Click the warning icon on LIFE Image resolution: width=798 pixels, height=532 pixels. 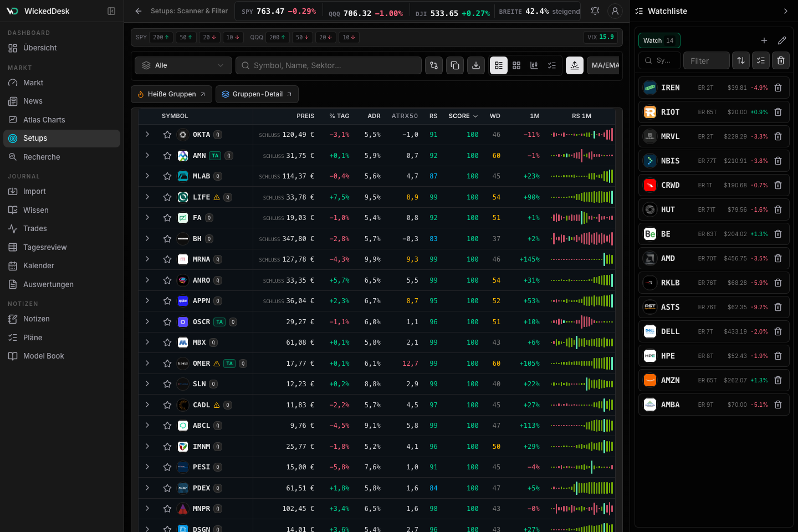(x=217, y=197)
